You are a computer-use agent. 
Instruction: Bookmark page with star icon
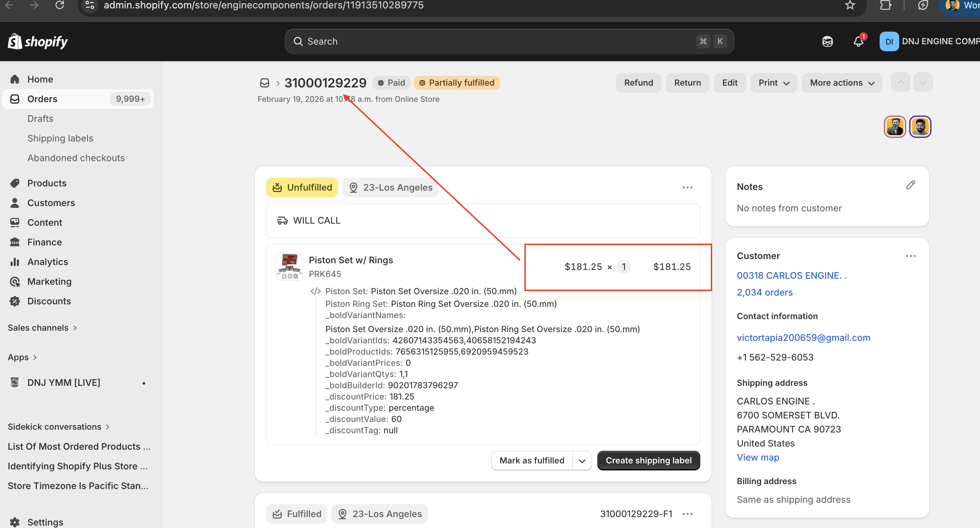click(x=850, y=5)
